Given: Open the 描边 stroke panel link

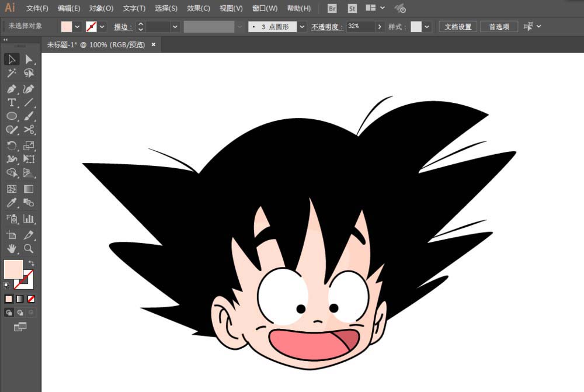Looking at the screenshot, I should pyautogui.click(x=123, y=27).
